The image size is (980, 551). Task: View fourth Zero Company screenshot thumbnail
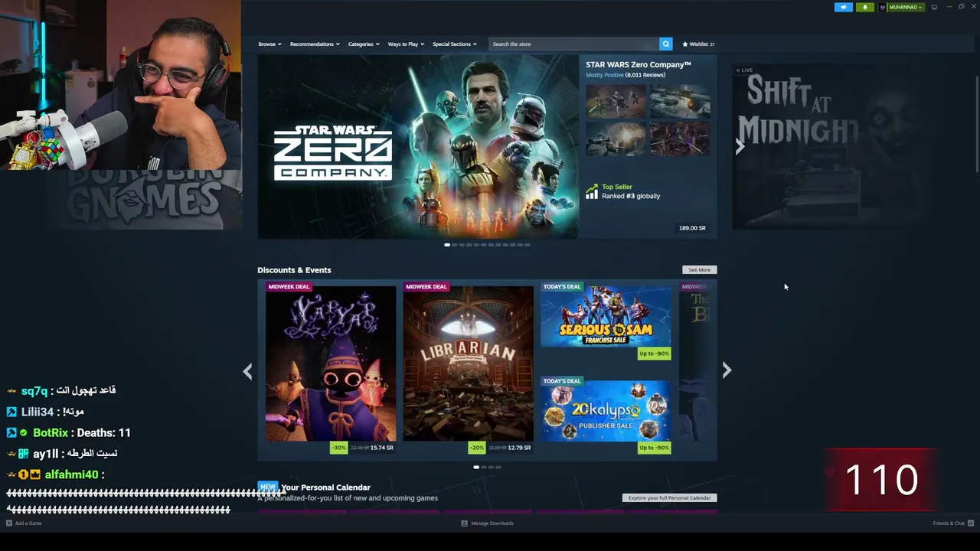click(680, 139)
